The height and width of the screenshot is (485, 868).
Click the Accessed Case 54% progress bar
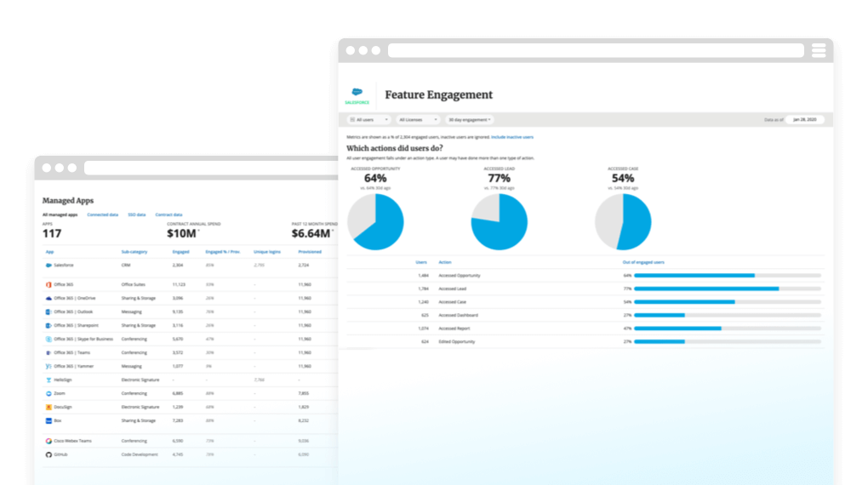tap(728, 302)
